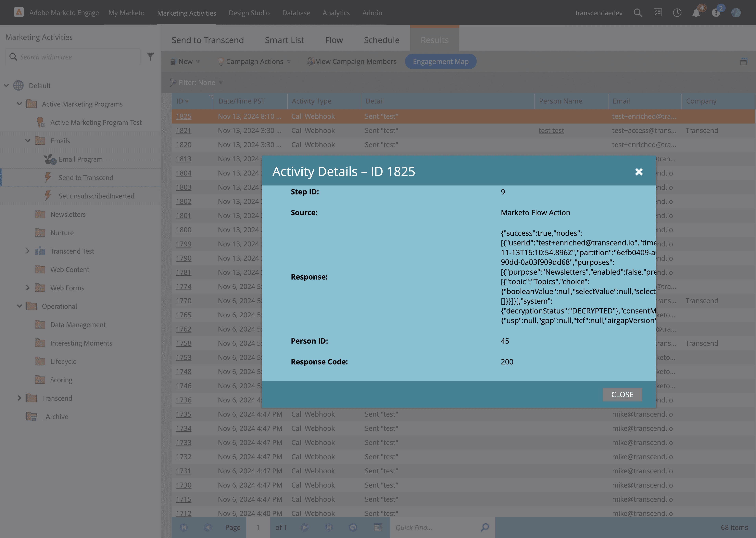This screenshot has width=756, height=538.
Task: Open the refresh icon in pagination bar
Action: coord(353,527)
